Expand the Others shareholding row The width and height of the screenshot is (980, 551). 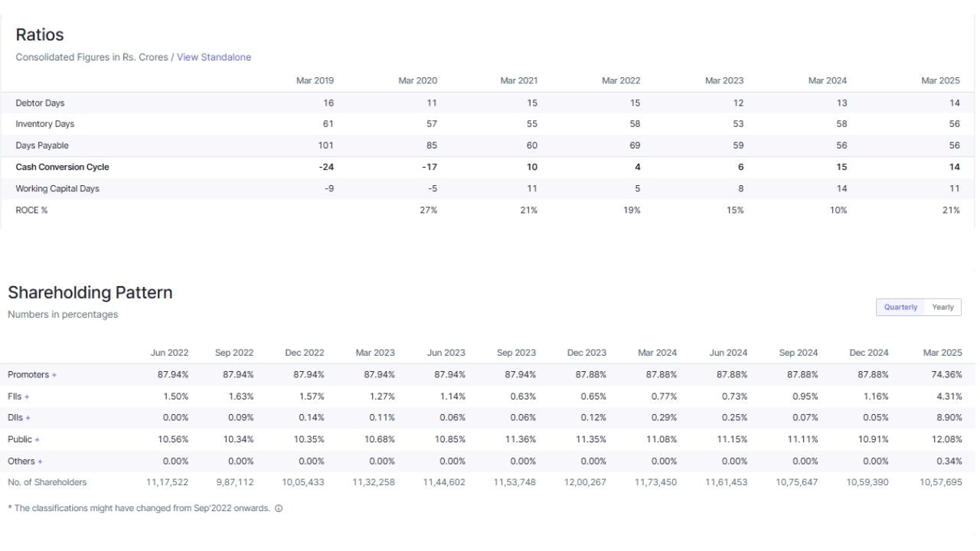click(40, 461)
